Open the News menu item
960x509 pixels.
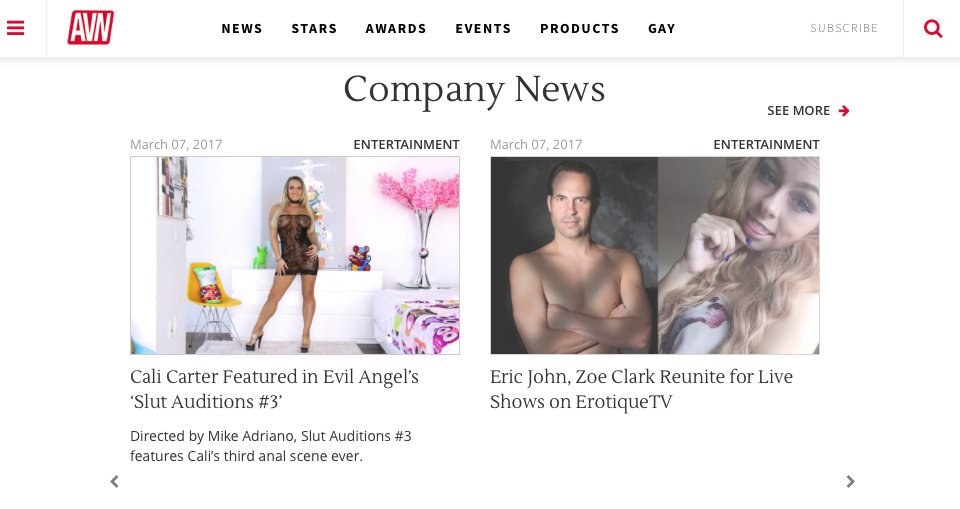click(x=242, y=29)
